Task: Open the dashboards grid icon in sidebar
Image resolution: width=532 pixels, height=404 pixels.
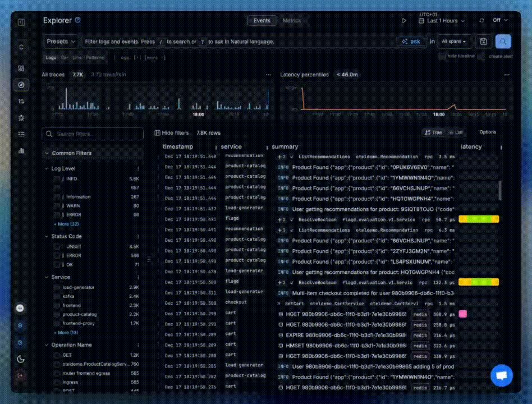Action: pyautogui.click(x=21, y=68)
